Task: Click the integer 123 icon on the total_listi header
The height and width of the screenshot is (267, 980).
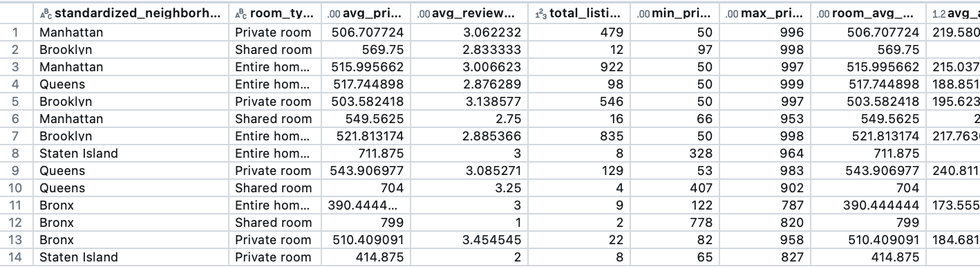Action: point(540,14)
